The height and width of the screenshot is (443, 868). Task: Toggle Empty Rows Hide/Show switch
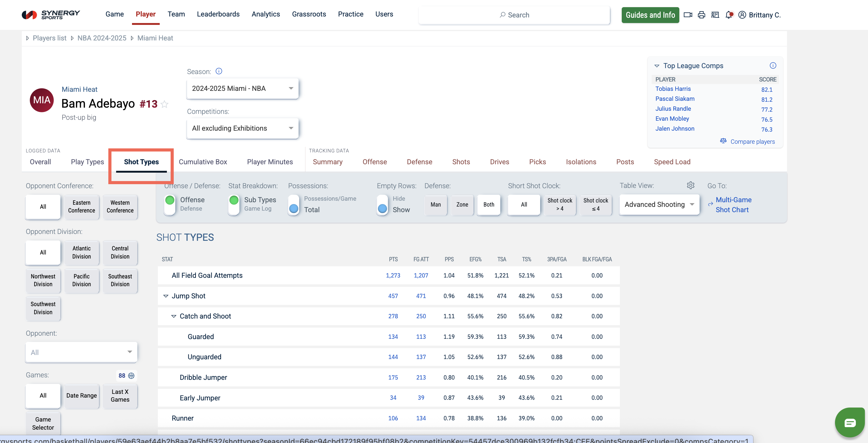pos(382,204)
